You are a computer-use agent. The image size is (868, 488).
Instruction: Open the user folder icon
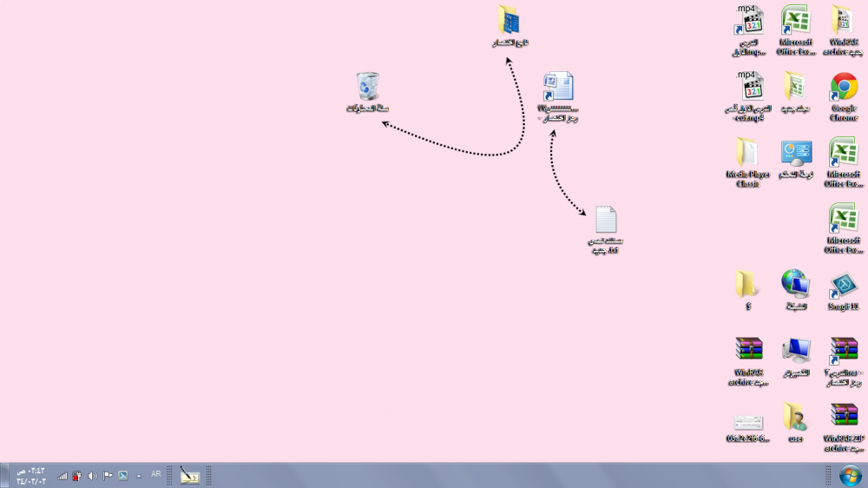click(x=795, y=417)
